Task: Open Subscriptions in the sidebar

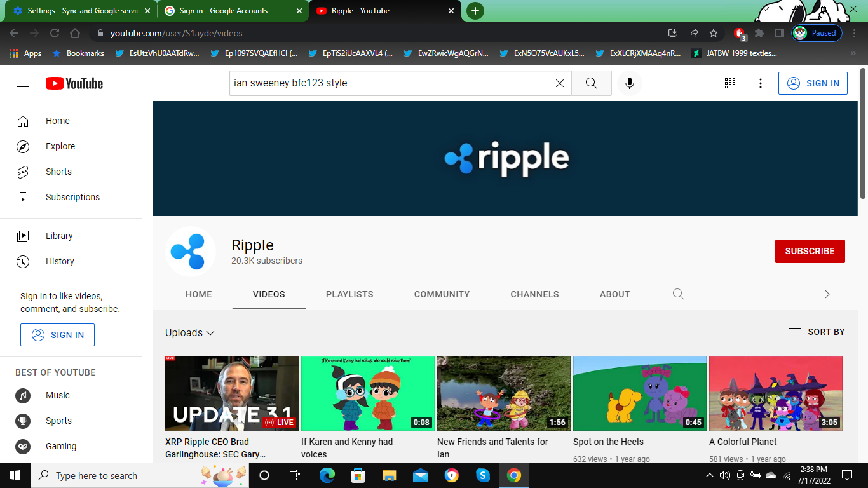Action: pyautogui.click(x=71, y=197)
